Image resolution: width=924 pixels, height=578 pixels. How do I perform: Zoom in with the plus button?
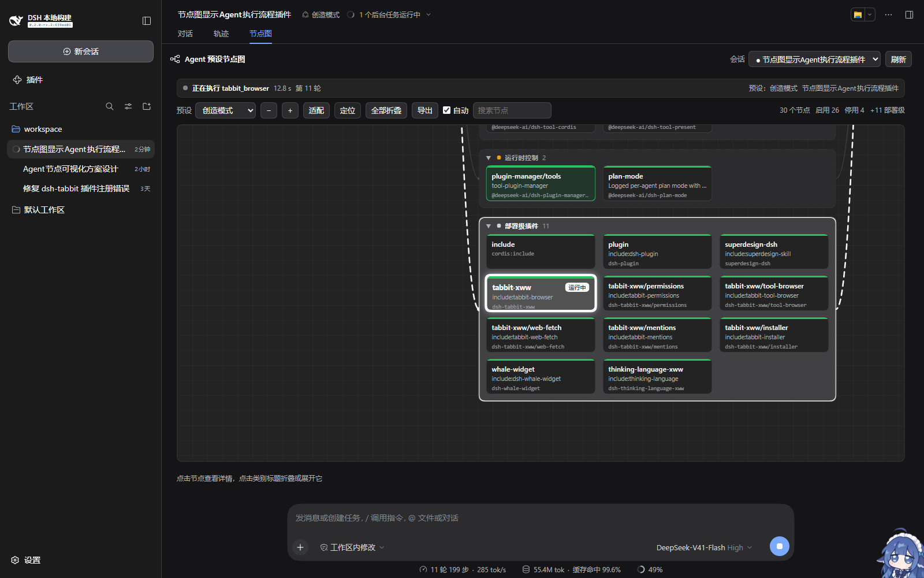290,110
